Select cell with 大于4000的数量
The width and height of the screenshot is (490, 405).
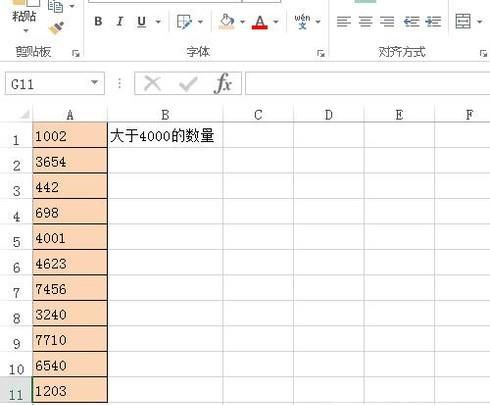click(x=165, y=135)
